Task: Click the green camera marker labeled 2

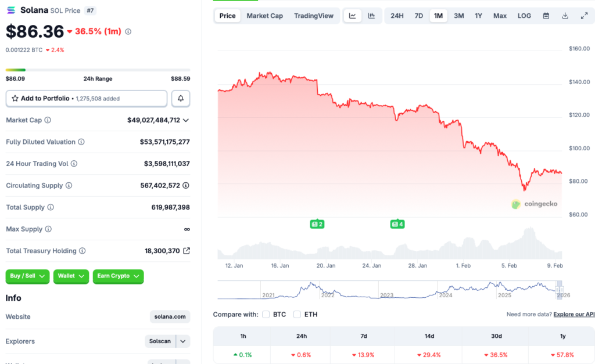Action: [317, 224]
